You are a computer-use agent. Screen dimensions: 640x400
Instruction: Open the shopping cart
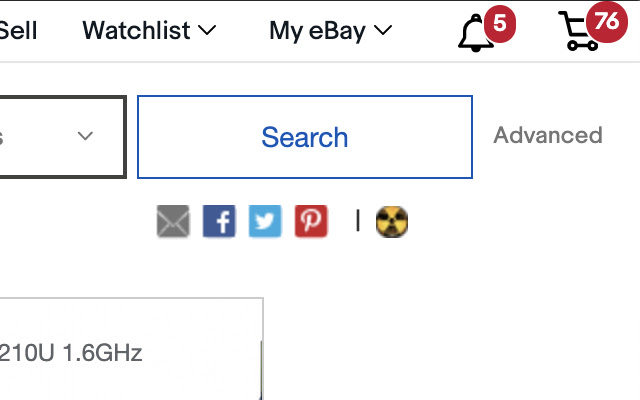(578, 35)
